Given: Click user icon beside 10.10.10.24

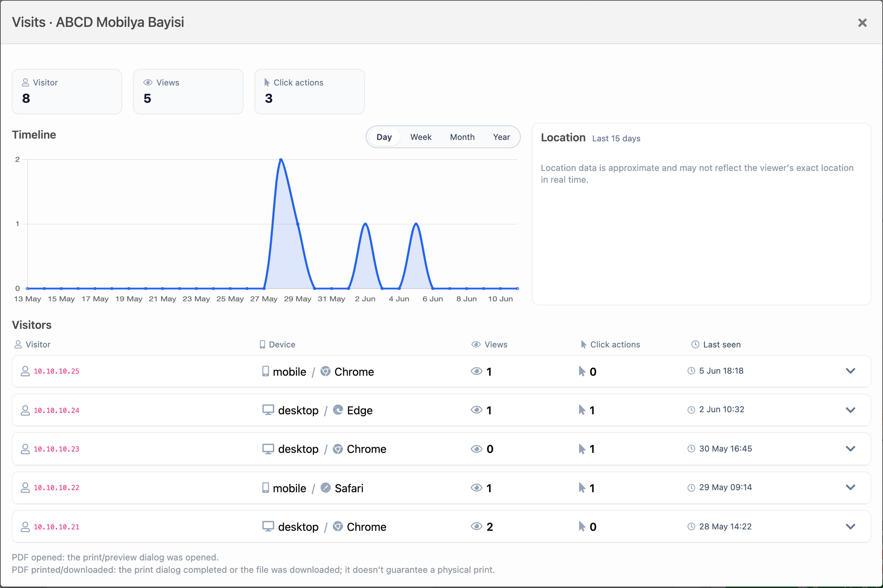Looking at the screenshot, I should [x=25, y=410].
